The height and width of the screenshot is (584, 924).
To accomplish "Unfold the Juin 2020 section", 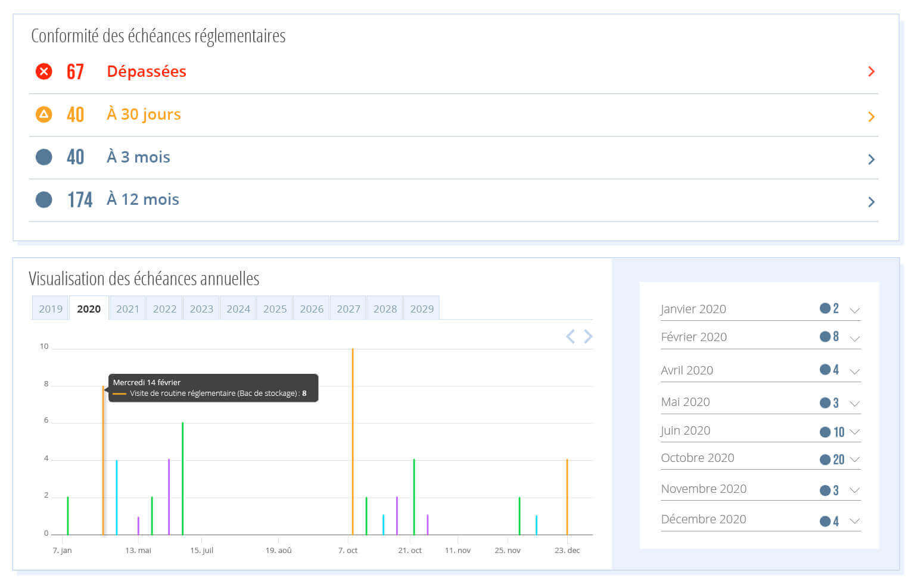I will click(854, 432).
